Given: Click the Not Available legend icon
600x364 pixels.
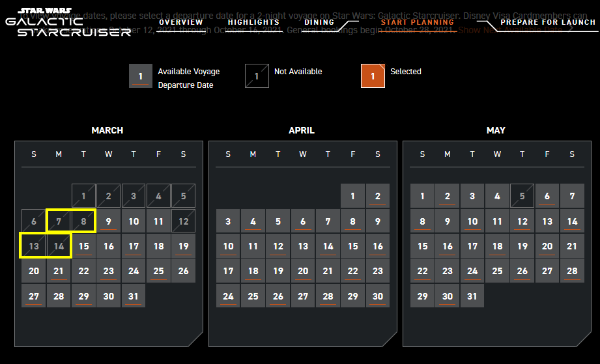Looking at the screenshot, I should tap(257, 76).
